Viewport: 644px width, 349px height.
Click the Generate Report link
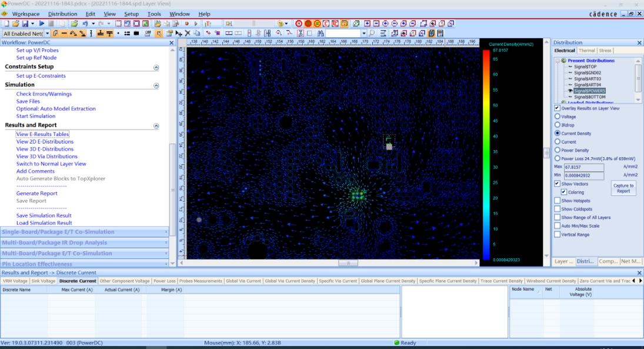tap(36, 193)
